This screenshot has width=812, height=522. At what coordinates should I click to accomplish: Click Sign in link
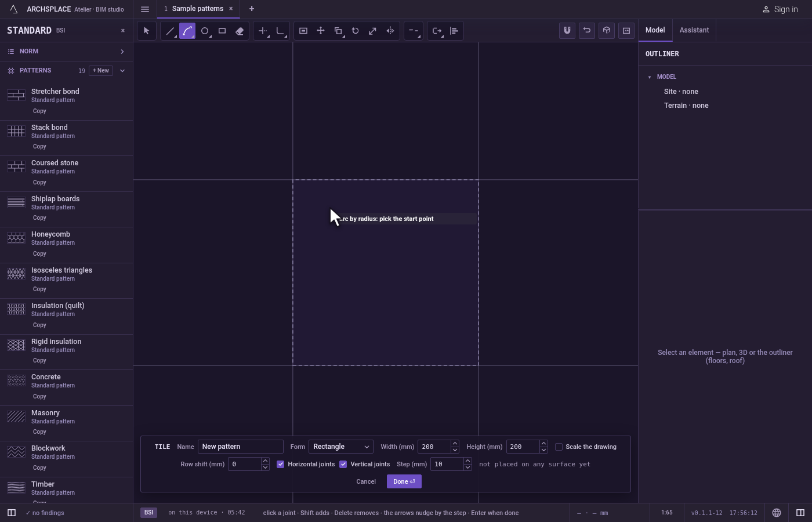[780, 9]
